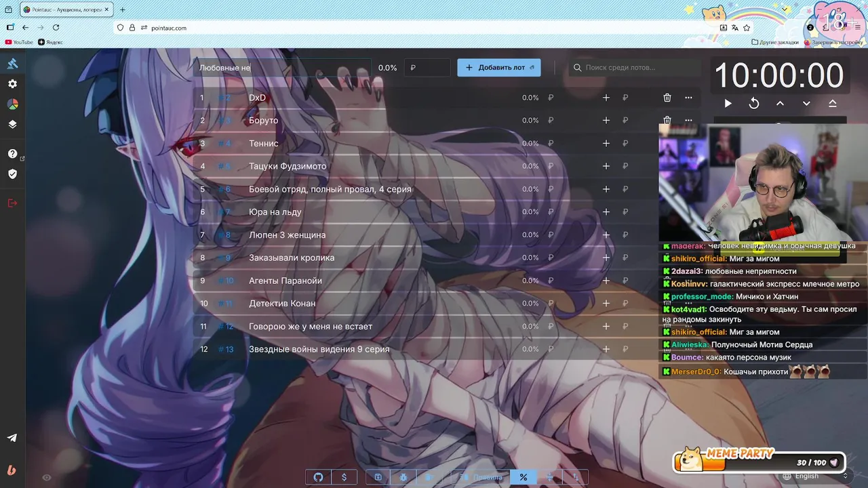Open the Другие закладки bookmarks folder

coord(775,42)
